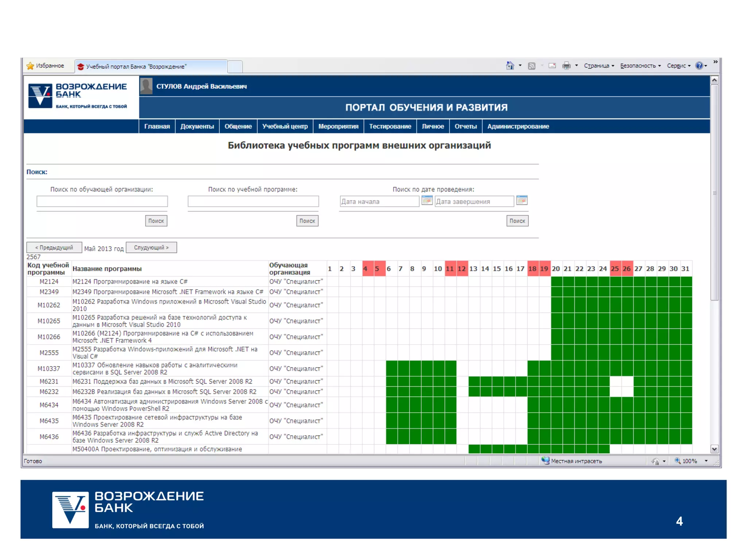
Task: Open the 100% zoom level dropdown
Action: pos(706,461)
